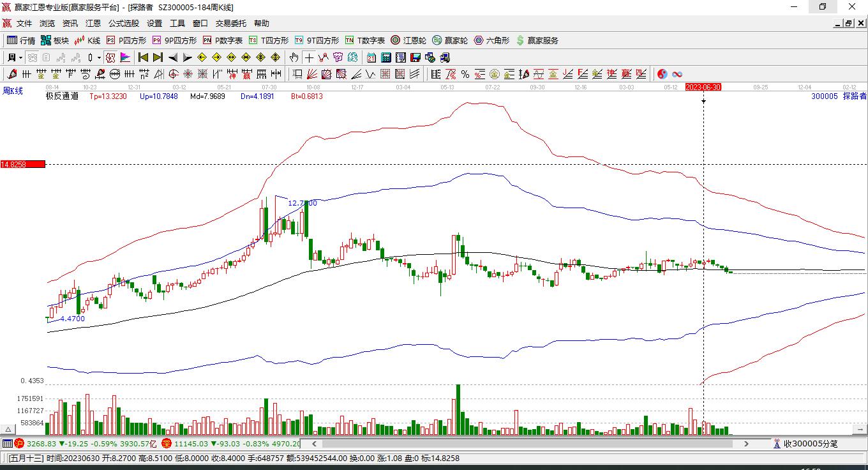Click the 深 Shenzhen index badge
Image resolution: width=868 pixels, height=470 pixels.
click(x=166, y=443)
